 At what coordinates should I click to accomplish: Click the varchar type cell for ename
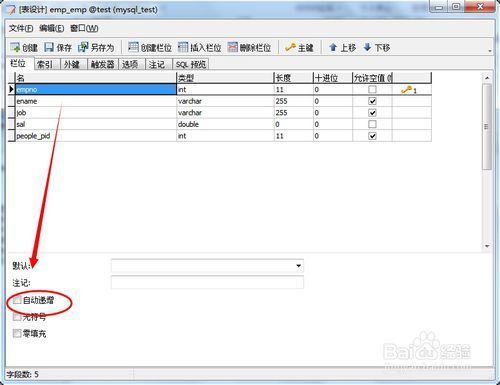(x=225, y=101)
